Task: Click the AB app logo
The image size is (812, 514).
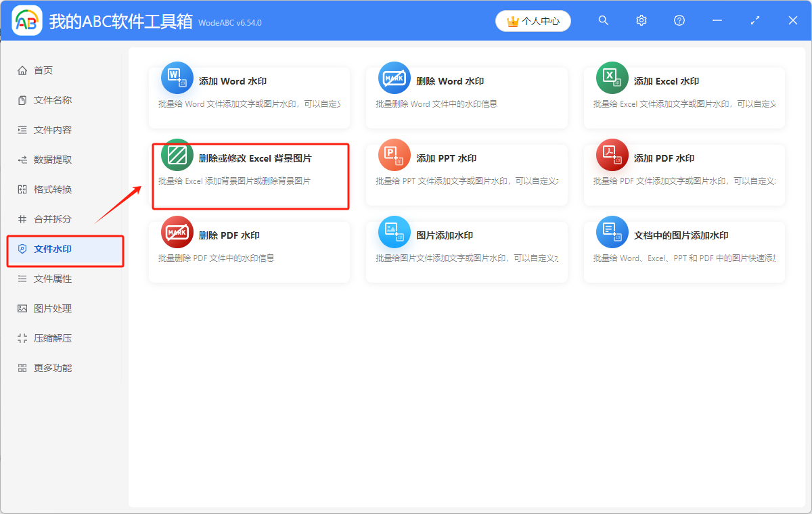Action: click(x=26, y=20)
